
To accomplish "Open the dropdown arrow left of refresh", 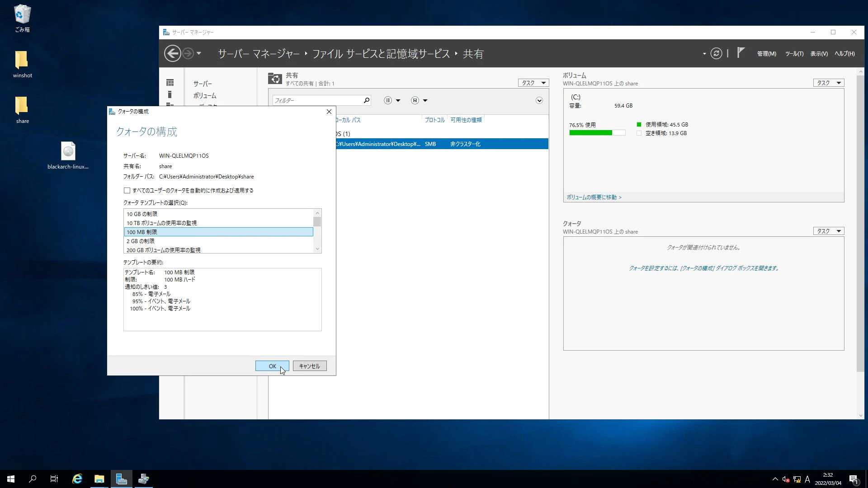I will pos(704,54).
